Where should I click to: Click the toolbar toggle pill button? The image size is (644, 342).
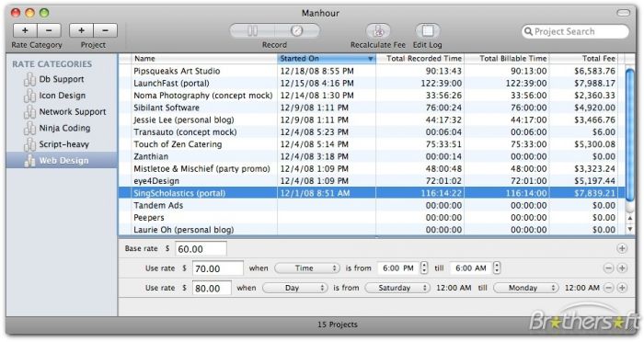tap(623, 13)
